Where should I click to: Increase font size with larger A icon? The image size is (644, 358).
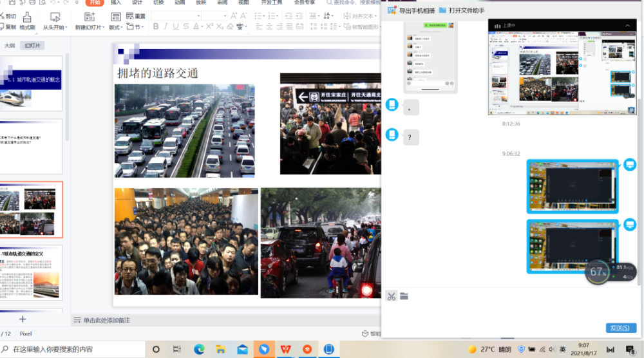[234, 15]
